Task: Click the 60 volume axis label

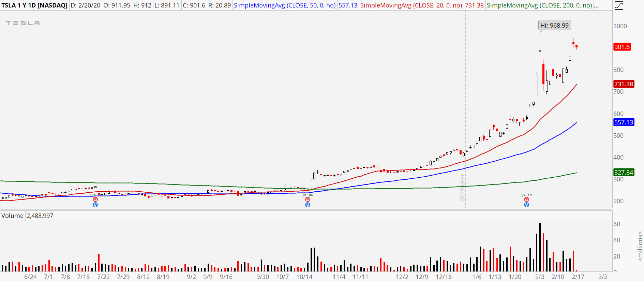Action: pos(617,224)
